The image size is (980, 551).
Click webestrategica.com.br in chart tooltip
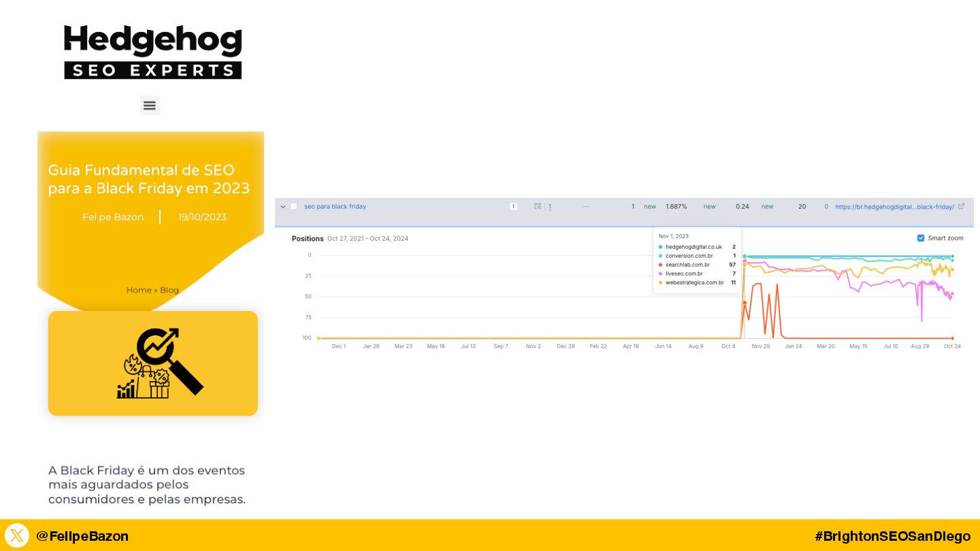coord(694,282)
